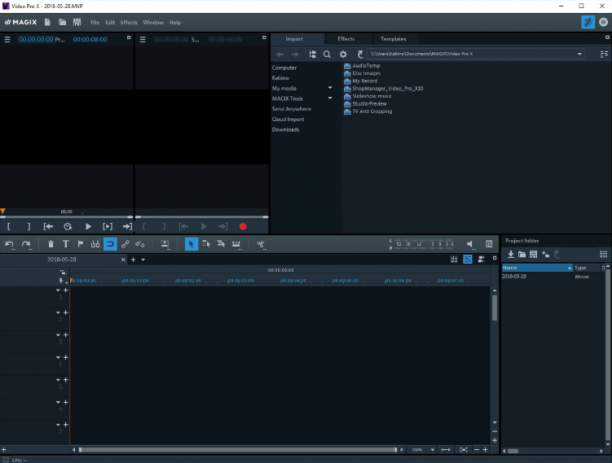The height and width of the screenshot is (463, 612).
Task: Click the round icon in top-right corner
Action: point(603,22)
